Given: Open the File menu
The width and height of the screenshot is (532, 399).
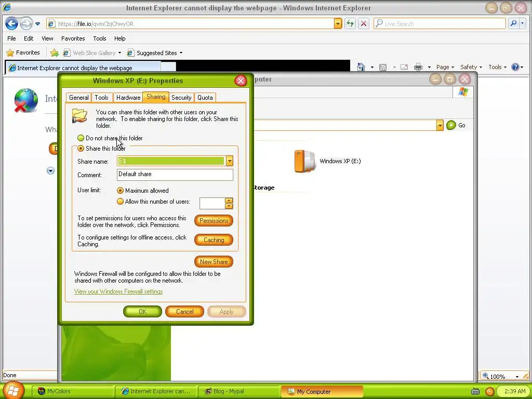Looking at the screenshot, I should point(11,38).
